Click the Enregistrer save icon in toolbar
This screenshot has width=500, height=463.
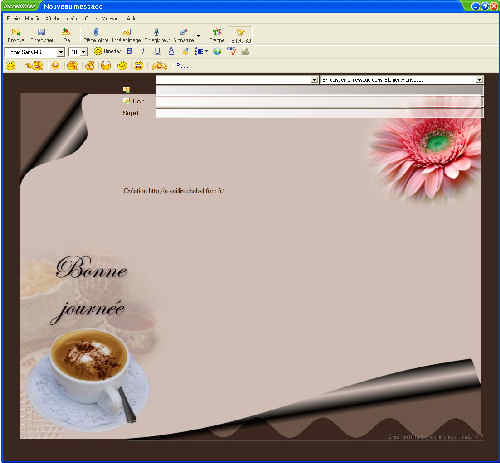click(42, 35)
